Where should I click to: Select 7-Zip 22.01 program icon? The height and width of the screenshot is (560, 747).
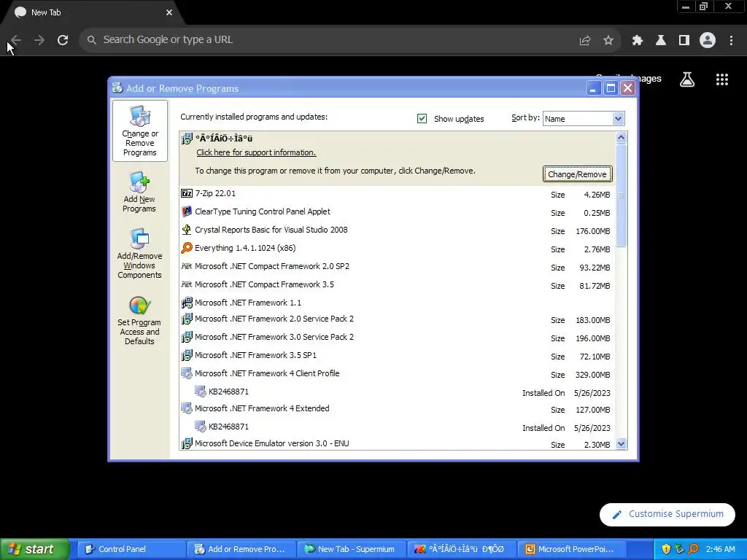click(187, 193)
